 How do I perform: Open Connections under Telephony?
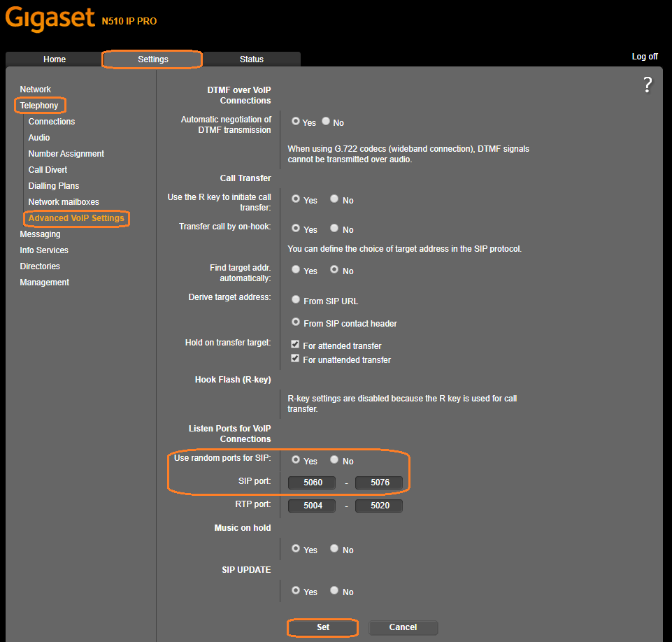(52, 122)
